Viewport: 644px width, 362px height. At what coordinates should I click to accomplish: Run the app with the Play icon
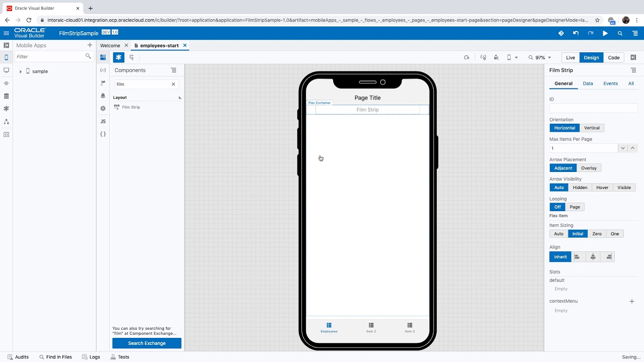(x=605, y=33)
